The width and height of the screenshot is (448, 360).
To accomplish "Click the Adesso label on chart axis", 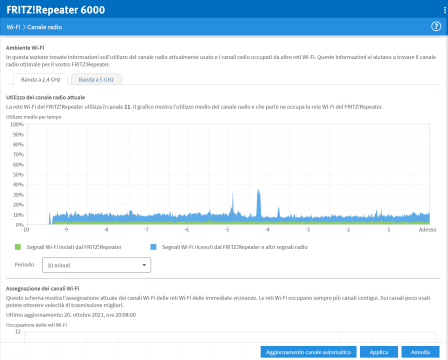I will pos(427,230).
